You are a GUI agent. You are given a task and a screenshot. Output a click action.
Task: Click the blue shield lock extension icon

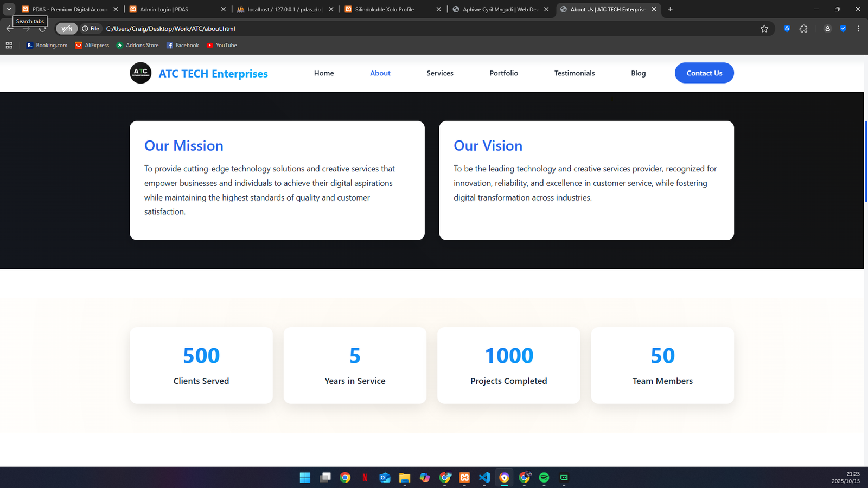tap(787, 28)
